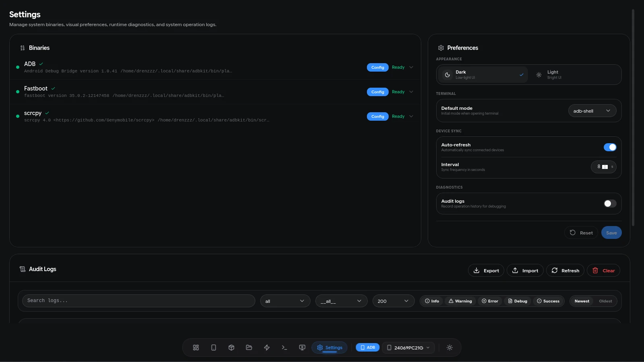
Task: Enable the Audit logs switch
Action: [610, 204]
